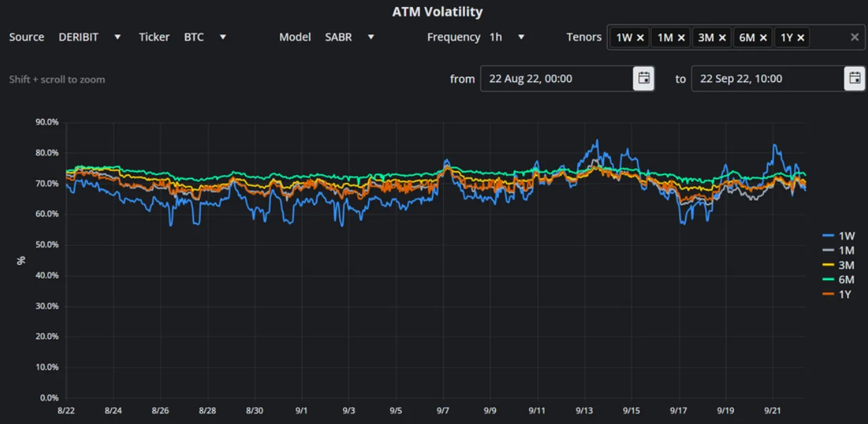The image size is (868, 424).
Task: Remove the 1M tenor tag
Action: click(x=681, y=38)
